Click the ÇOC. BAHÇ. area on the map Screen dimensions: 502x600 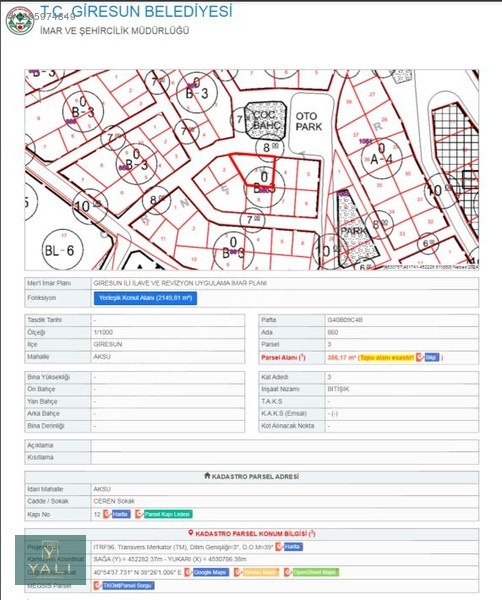point(265,120)
